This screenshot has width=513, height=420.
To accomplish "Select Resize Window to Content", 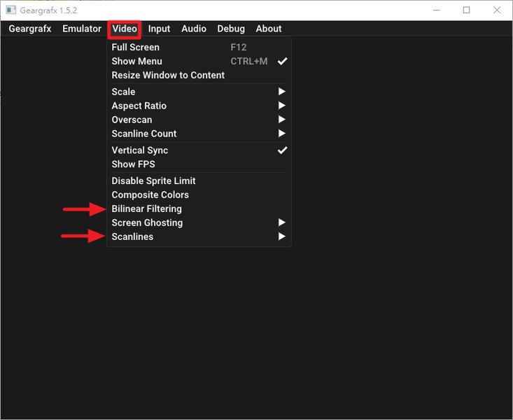I will [199, 76].
